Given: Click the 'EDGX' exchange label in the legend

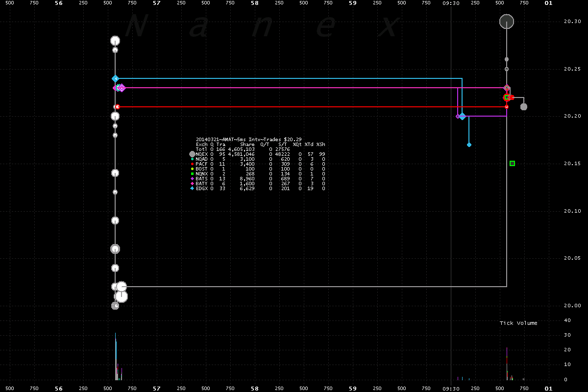Looking at the screenshot, I should coord(201,189).
